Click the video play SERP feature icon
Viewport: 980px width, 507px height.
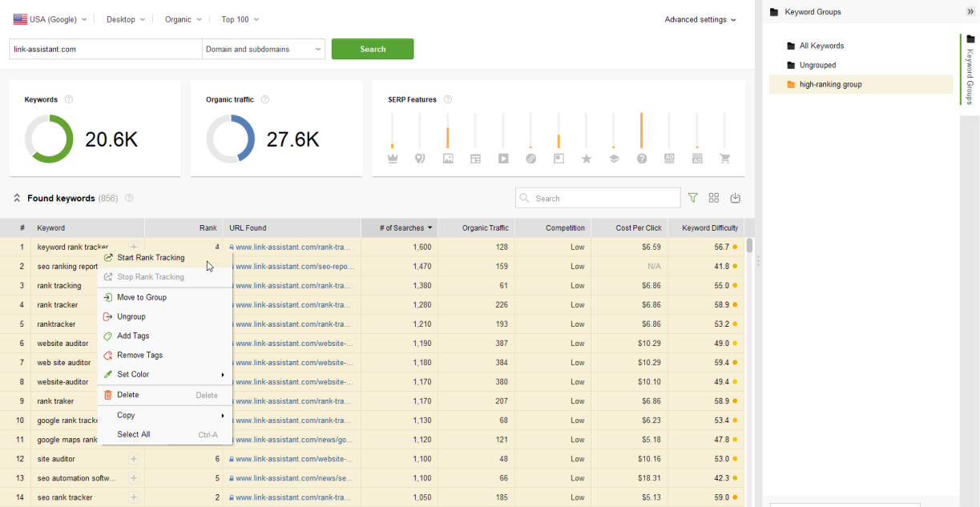pyautogui.click(x=503, y=159)
